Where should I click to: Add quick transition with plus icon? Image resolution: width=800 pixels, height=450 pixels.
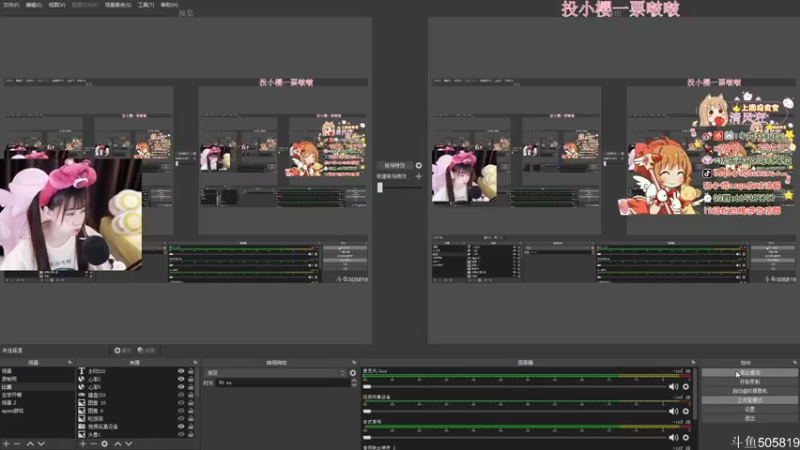pyautogui.click(x=418, y=177)
